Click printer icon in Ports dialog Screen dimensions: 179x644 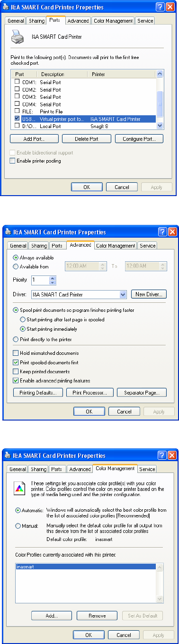pyautogui.click(x=18, y=37)
